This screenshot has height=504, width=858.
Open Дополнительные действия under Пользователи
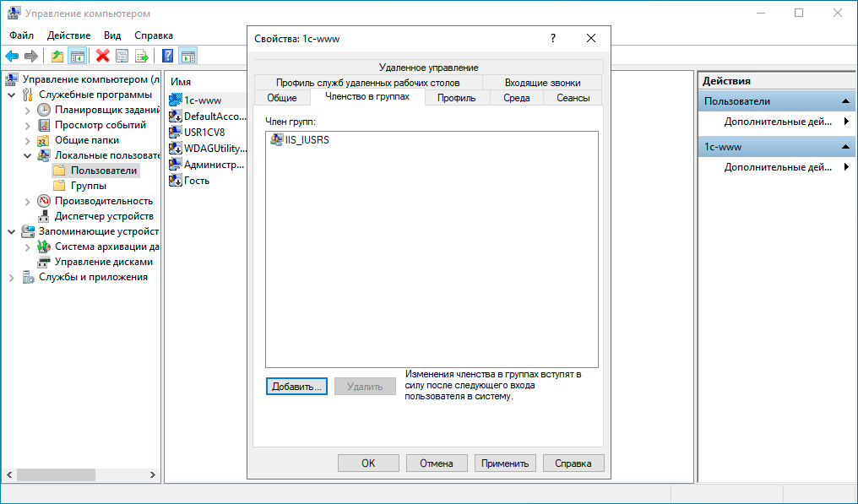click(x=778, y=122)
